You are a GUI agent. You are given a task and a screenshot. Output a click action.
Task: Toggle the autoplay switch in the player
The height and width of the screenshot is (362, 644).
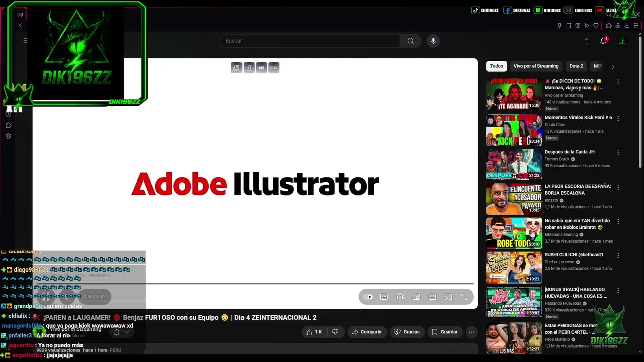(x=368, y=297)
